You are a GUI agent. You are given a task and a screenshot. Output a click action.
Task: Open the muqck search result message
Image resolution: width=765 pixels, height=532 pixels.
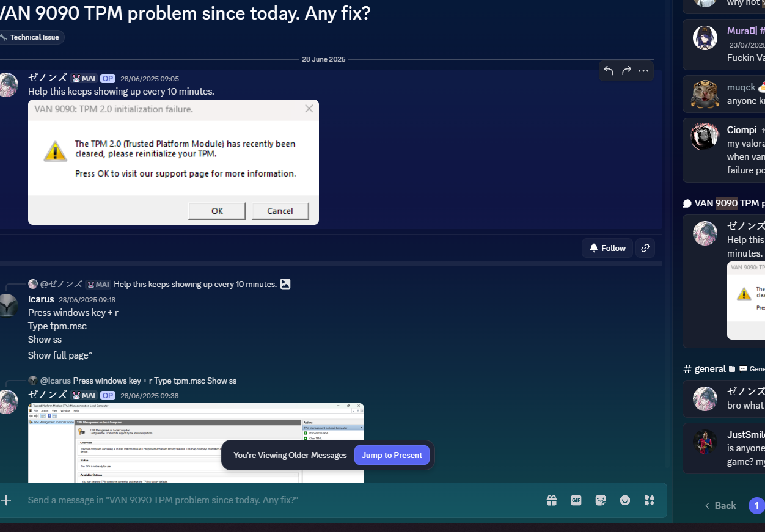click(x=724, y=93)
